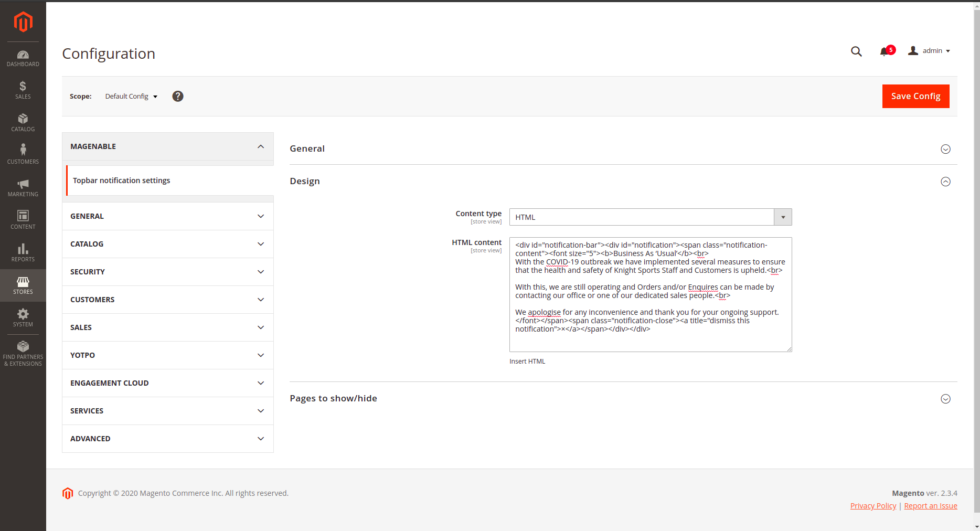Image resolution: width=980 pixels, height=531 pixels.
Task: Expand the YOTPO config tab
Action: (168, 355)
